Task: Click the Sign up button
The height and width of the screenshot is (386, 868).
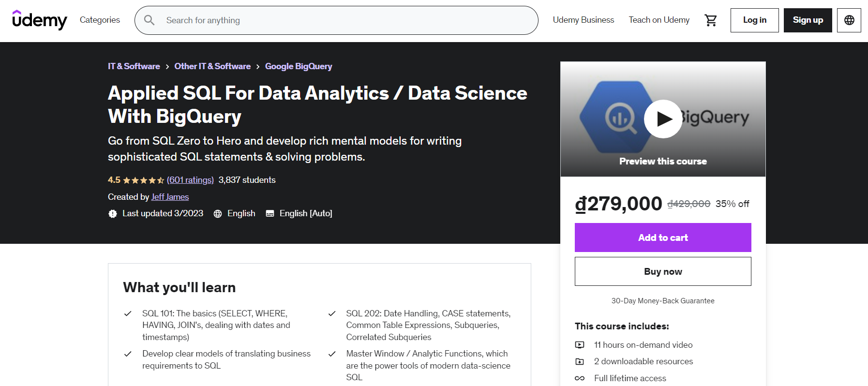Action: (x=808, y=20)
